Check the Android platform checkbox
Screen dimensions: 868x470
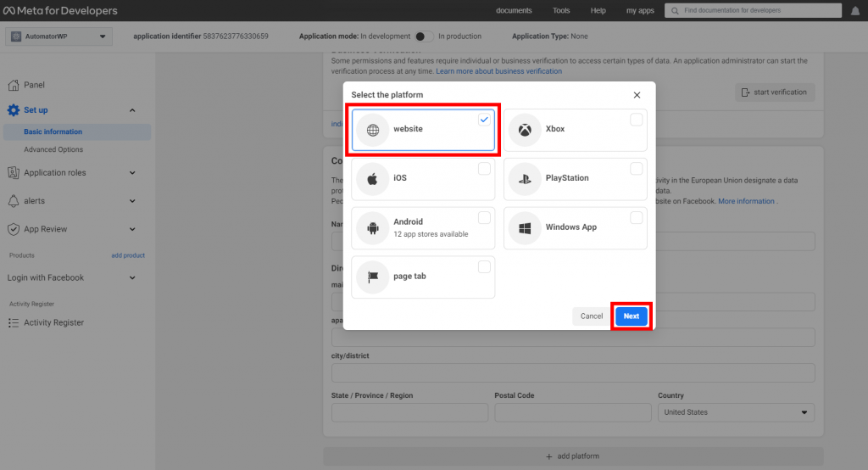click(x=484, y=218)
